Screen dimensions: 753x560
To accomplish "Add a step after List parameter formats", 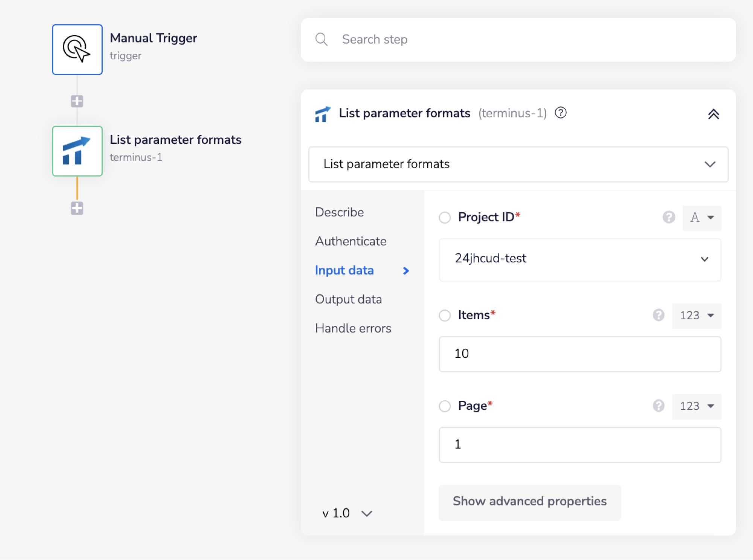I will [77, 208].
